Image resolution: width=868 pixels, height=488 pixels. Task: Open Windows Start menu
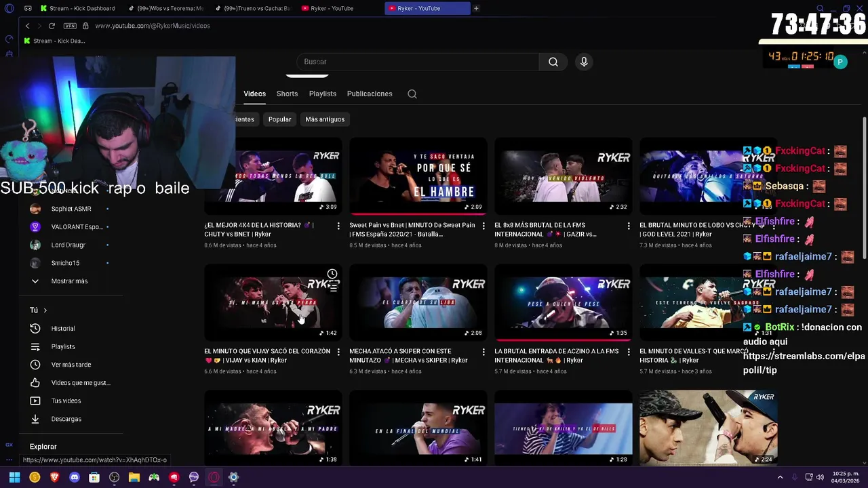[14, 477]
